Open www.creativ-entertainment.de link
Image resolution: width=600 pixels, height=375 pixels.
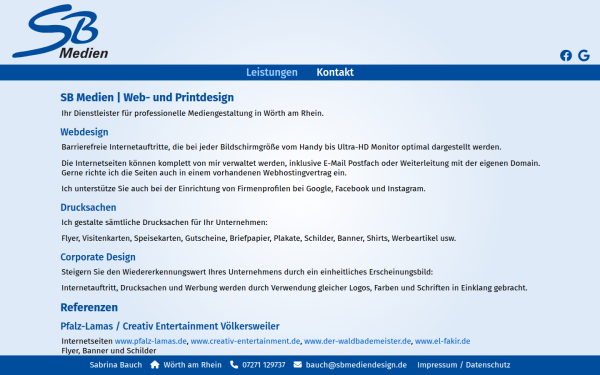[245, 341]
